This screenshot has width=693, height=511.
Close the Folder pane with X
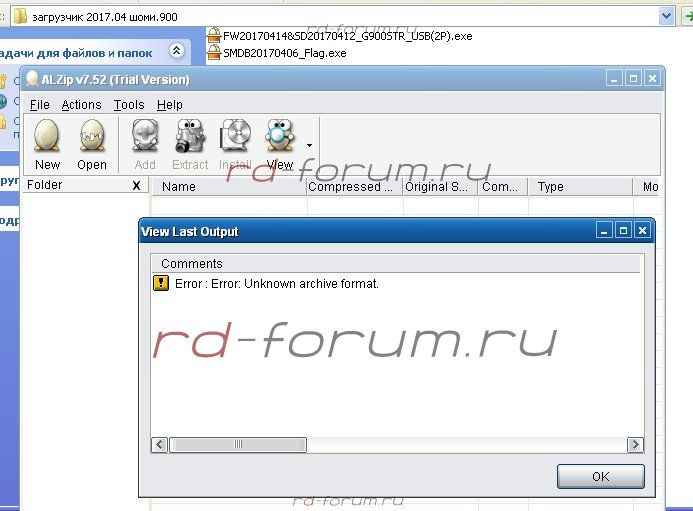[x=136, y=185]
